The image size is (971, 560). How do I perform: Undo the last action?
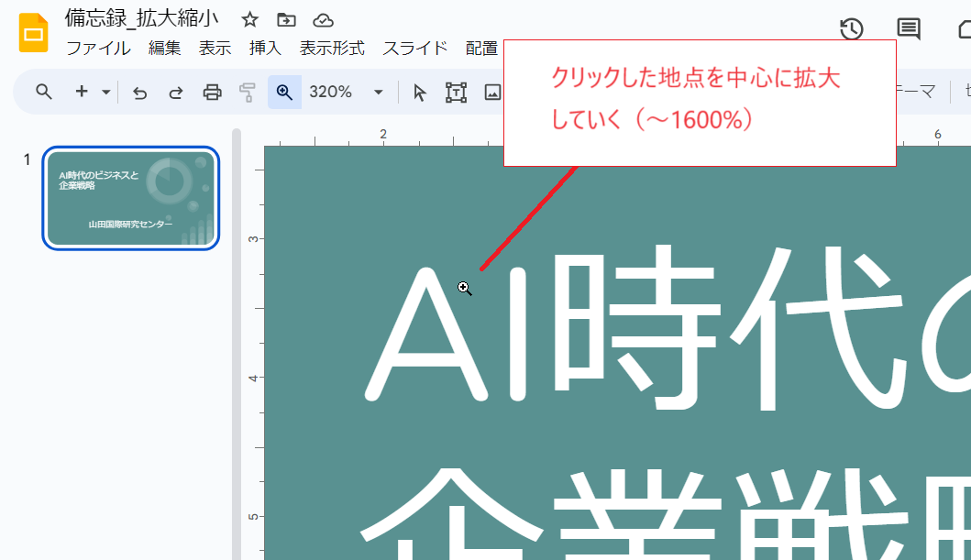[x=140, y=93]
